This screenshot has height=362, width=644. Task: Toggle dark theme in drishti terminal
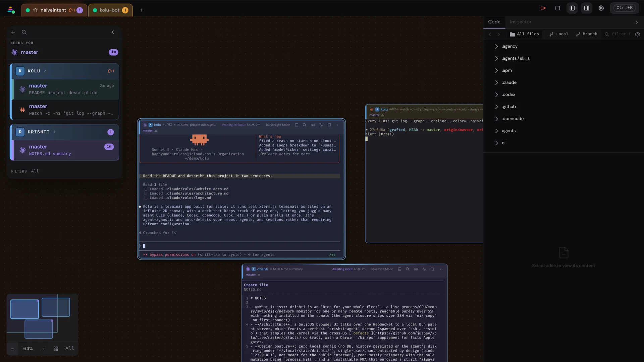click(x=424, y=269)
